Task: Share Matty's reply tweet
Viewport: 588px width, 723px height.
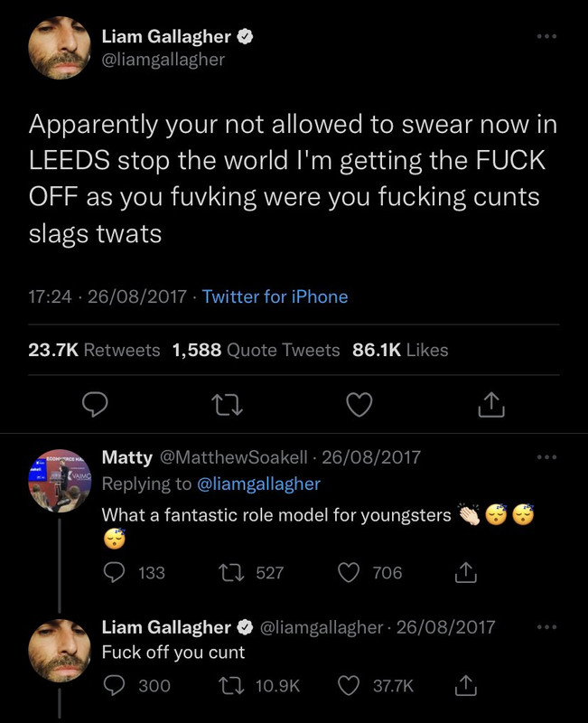Action: click(x=465, y=572)
